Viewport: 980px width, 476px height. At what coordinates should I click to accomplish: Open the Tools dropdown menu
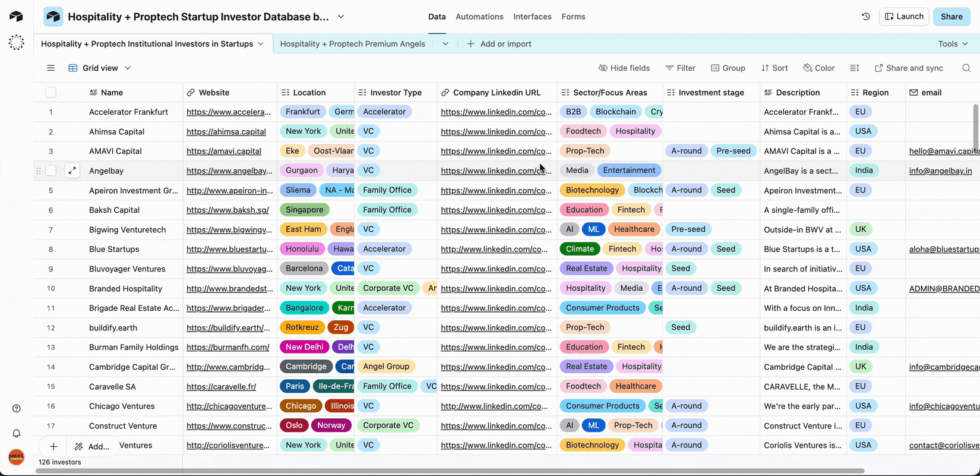(953, 44)
